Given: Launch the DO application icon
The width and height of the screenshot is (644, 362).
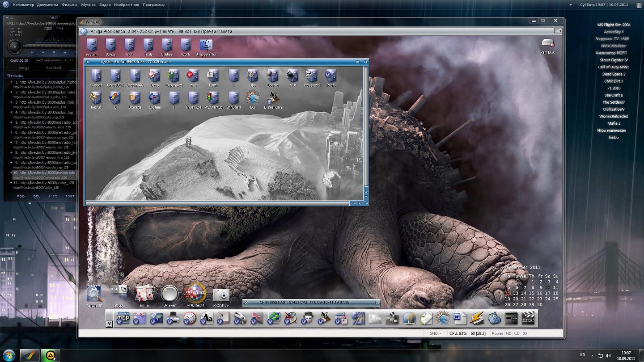Looking at the screenshot, I should tap(252, 100).
